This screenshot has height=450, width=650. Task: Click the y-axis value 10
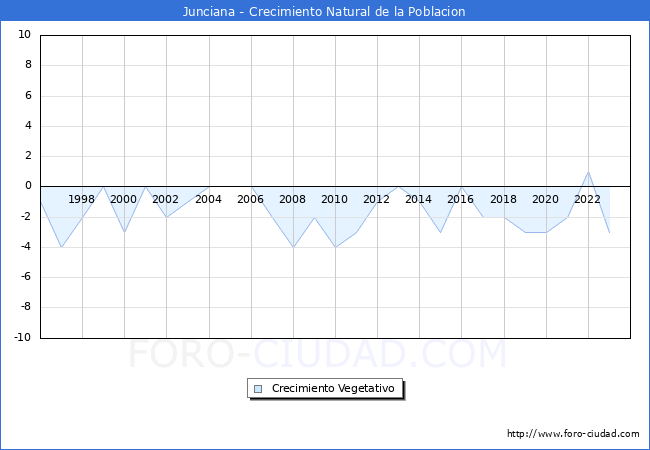(25, 34)
